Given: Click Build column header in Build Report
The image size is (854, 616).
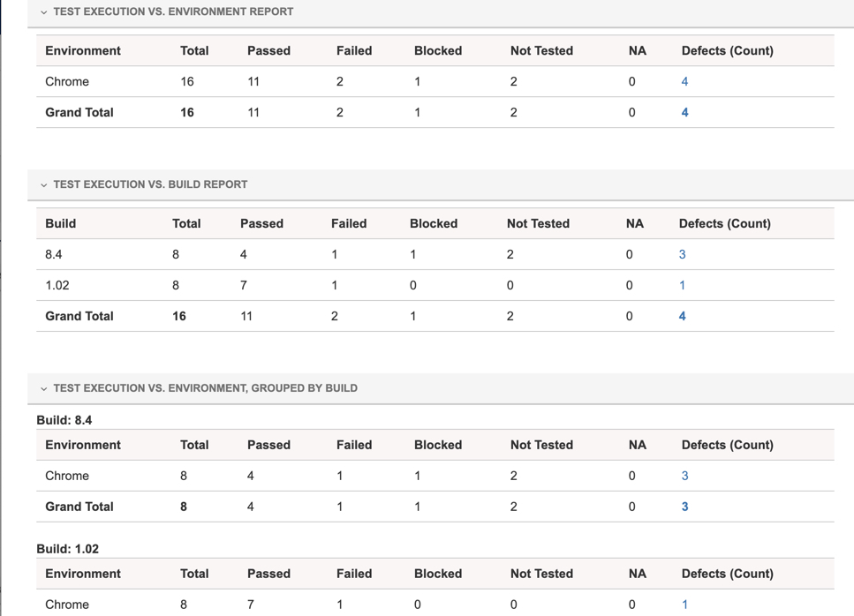Looking at the screenshot, I should click(61, 224).
